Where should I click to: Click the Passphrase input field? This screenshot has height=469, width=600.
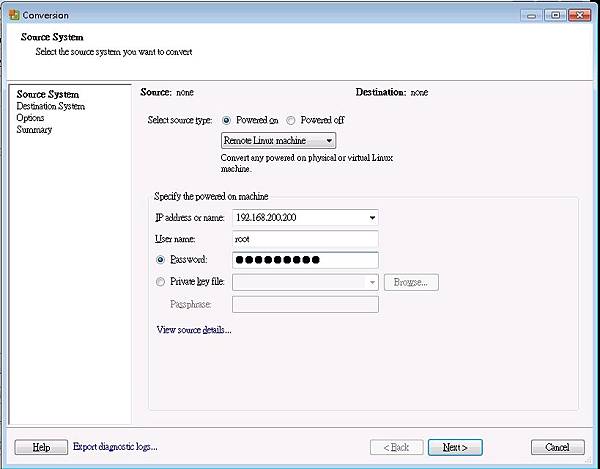coord(305,304)
